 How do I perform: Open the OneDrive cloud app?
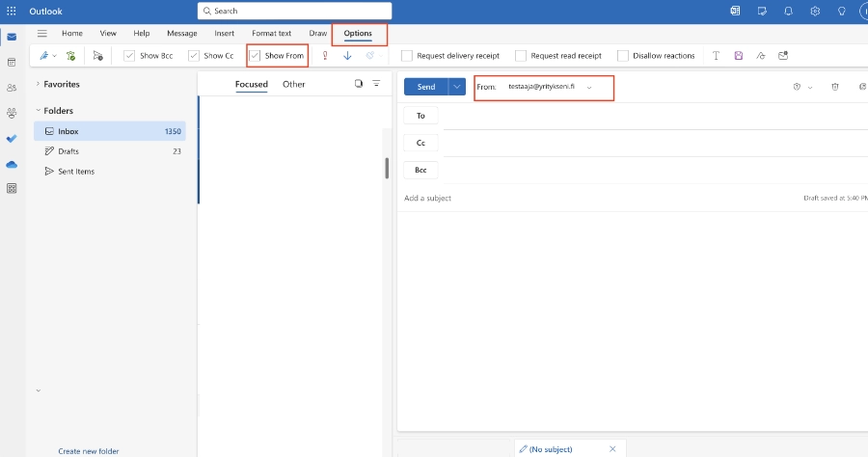point(12,164)
